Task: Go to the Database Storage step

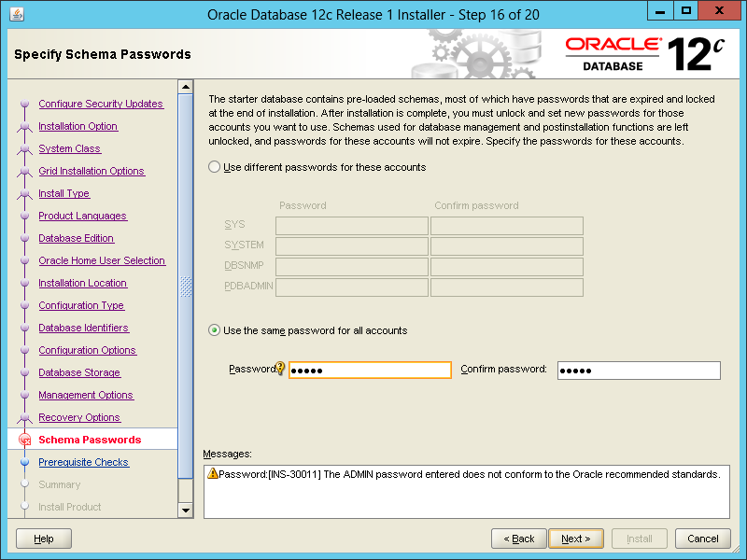Action: 79,372
